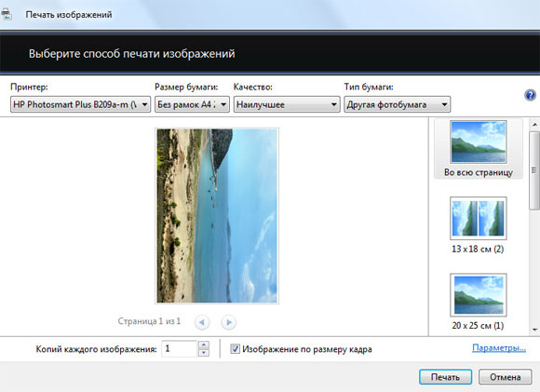The width and height of the screenshot is (540, 392).
Task: Click the copies count input field
Action: click(x=180, y=348)
